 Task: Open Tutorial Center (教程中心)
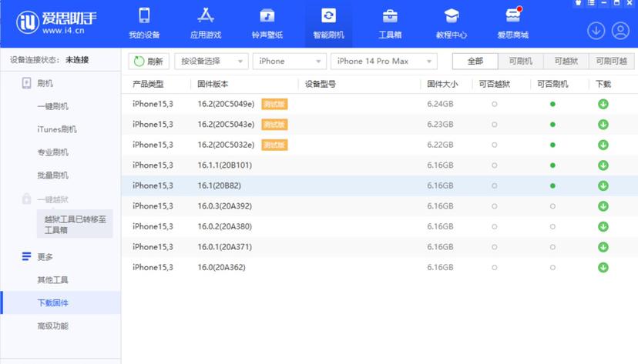[x=452, y=24]
